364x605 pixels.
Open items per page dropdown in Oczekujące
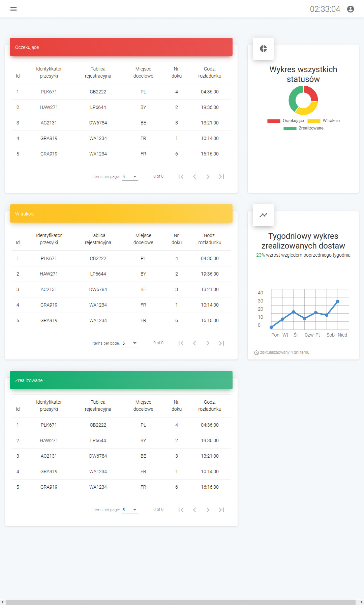pos(130,177)
